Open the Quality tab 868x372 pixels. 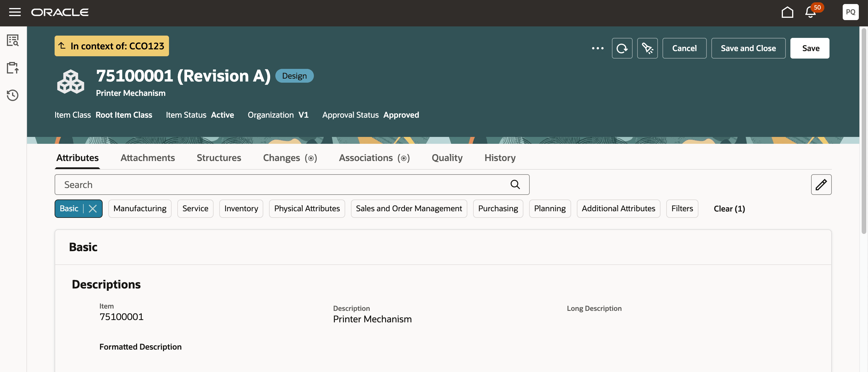447,158
